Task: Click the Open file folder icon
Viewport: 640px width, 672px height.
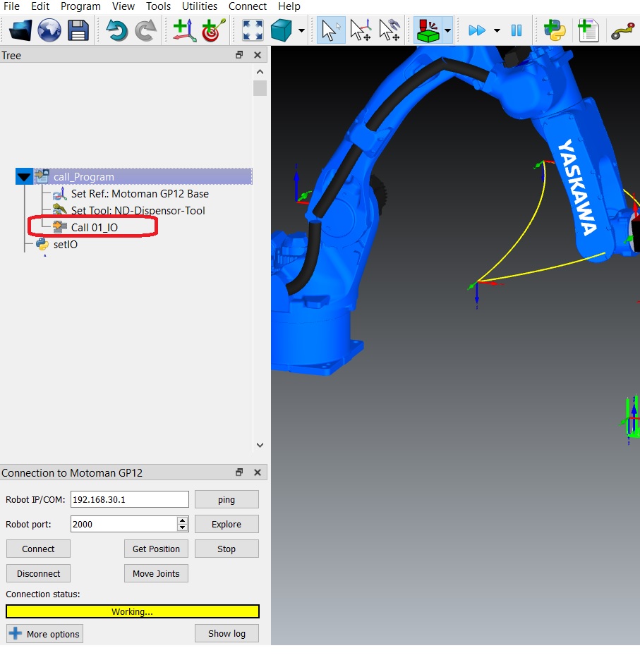Action: [x=20, y=30]
